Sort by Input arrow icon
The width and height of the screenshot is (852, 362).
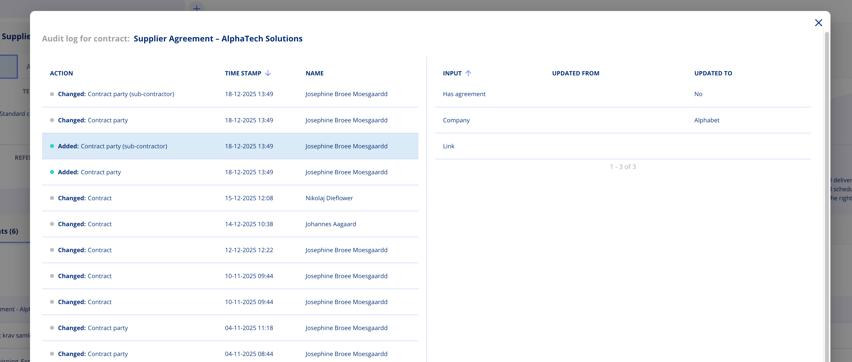(468, 73)
